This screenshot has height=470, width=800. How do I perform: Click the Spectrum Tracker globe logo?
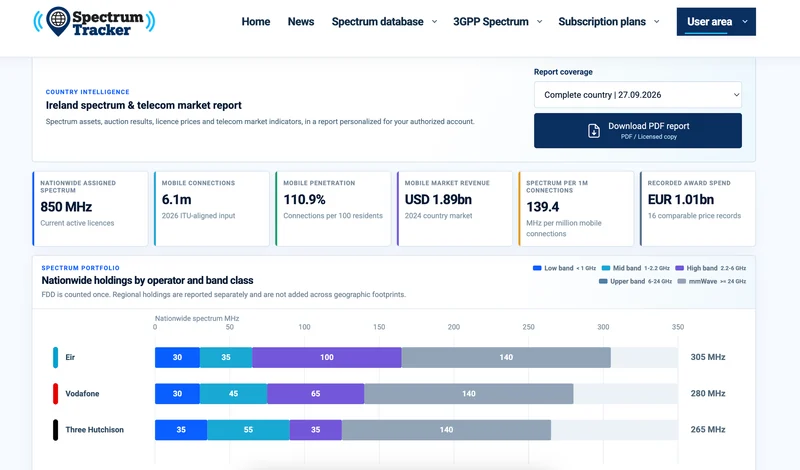94,22
